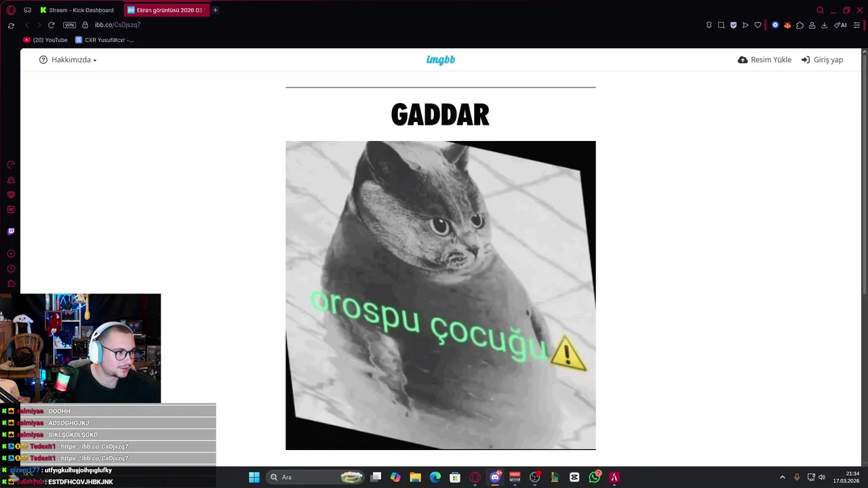Open Discord from the taskbar
The image size is (868, 488).
[x=495, y=477]
